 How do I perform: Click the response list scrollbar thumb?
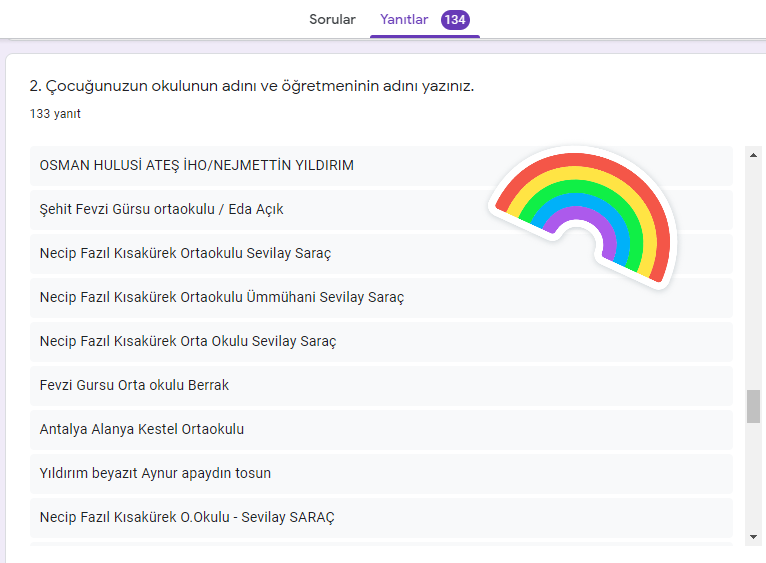click(753, 406)
